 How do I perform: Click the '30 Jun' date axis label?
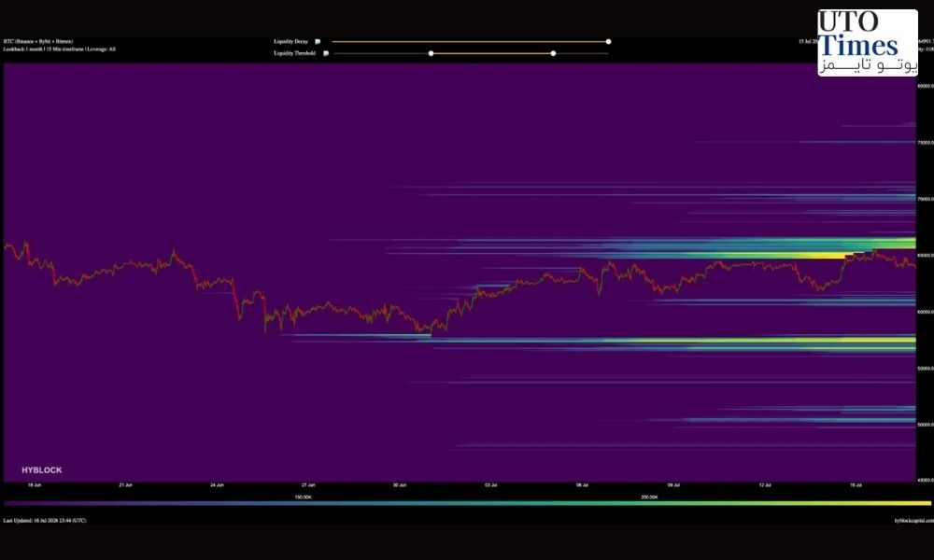[400, 485]
